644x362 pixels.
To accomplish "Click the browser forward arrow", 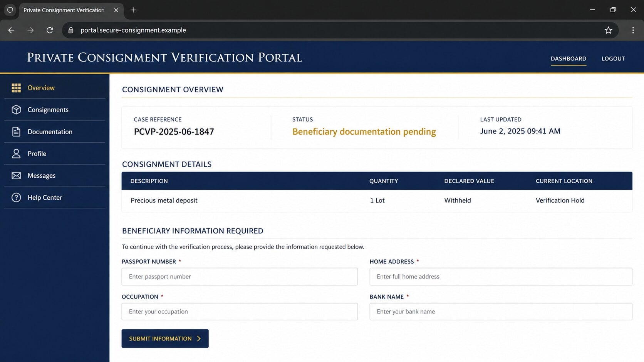I will [30, 30].
